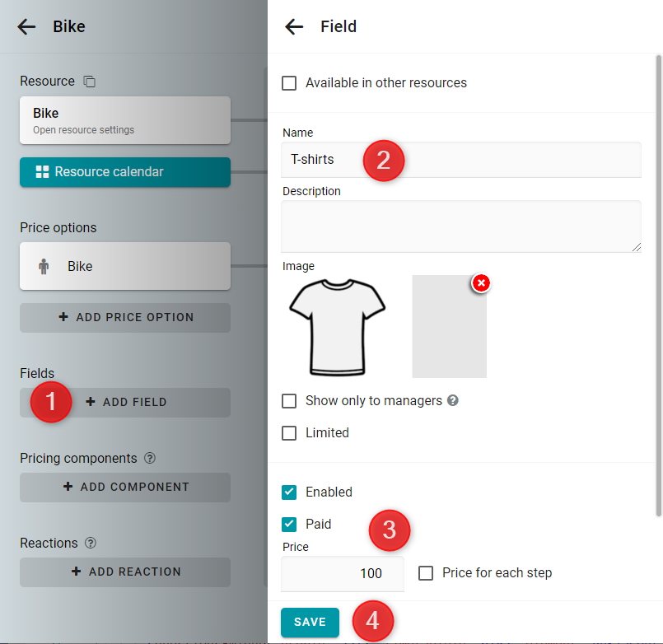The height and width of the screenshot is (644, 663).
Task: Go back using the arrow next to Bike
Action: click(x=26, y=26)
